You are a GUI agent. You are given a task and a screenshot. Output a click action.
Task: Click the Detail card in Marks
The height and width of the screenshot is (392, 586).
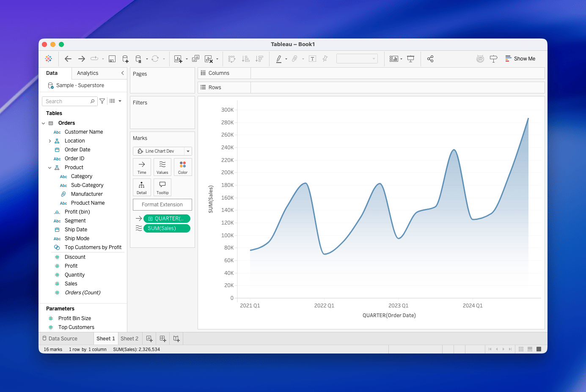click(142, 187)
